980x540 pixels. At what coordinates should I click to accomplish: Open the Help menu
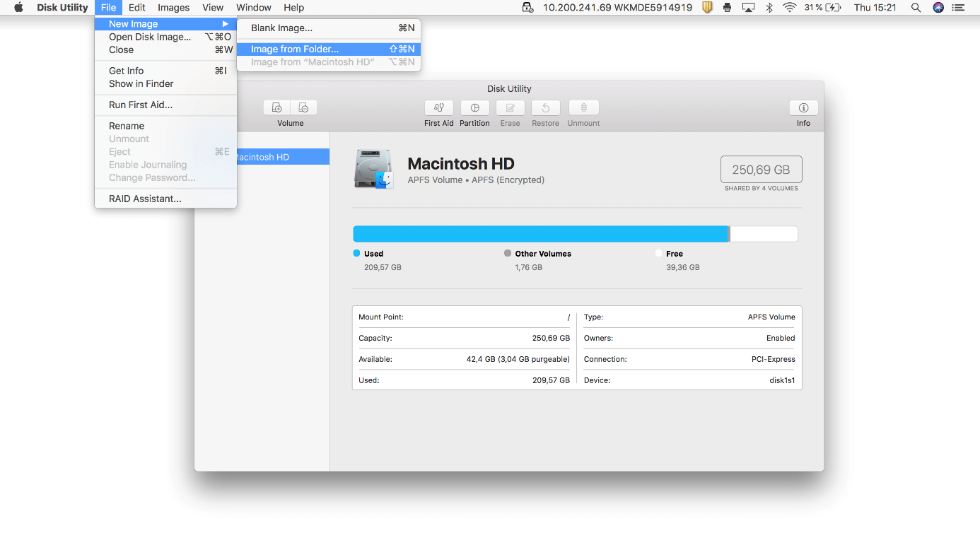(293, 8)
